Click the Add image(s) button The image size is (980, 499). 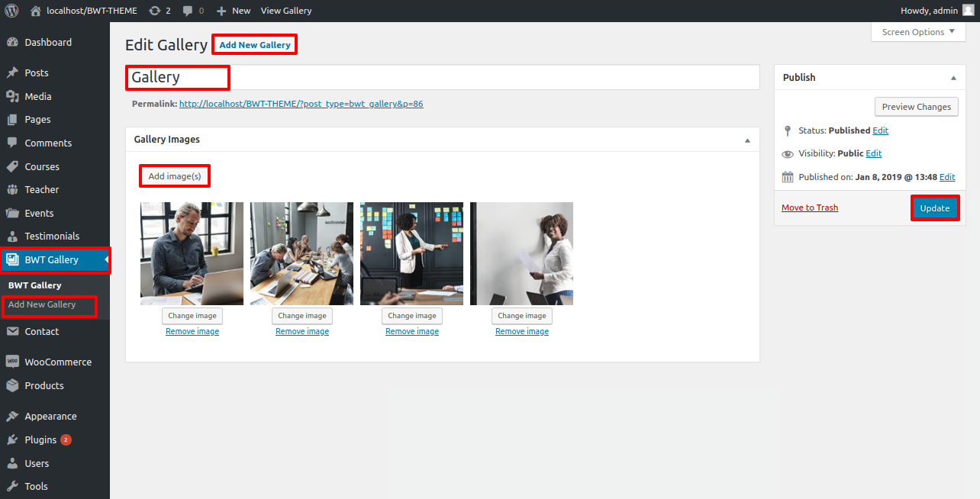tap(175, 176)
